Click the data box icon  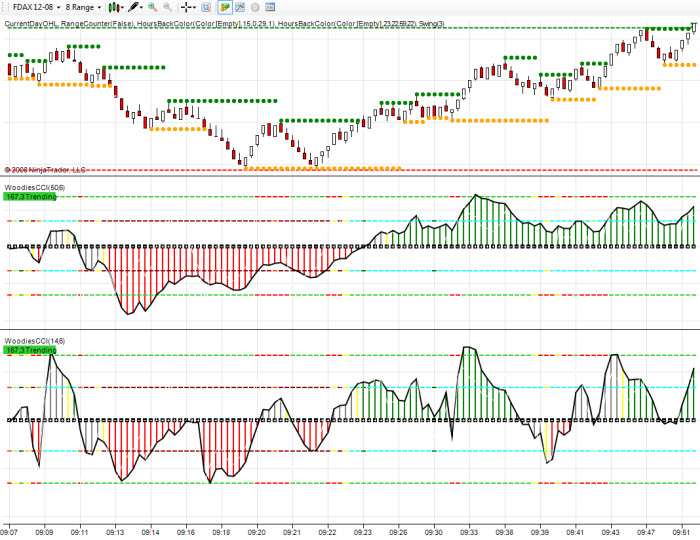click(206, 7)
